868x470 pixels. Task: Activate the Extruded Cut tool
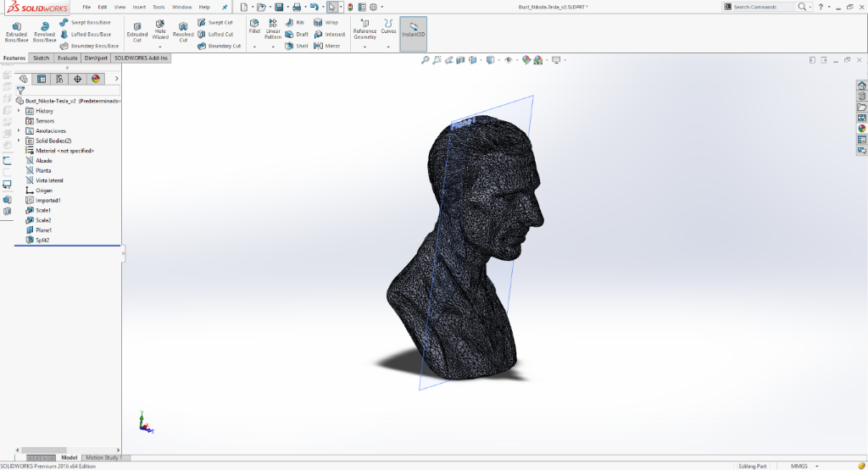point(137,32)
